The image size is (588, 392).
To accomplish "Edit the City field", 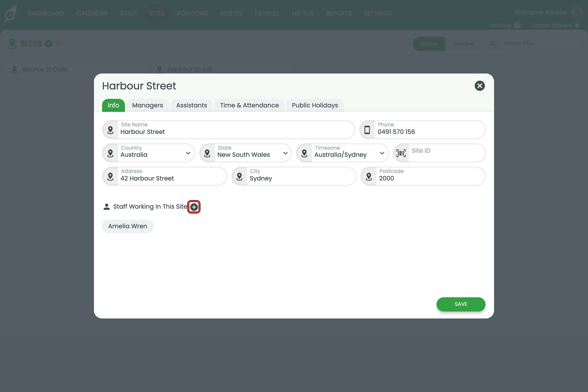I will (294, 176).
